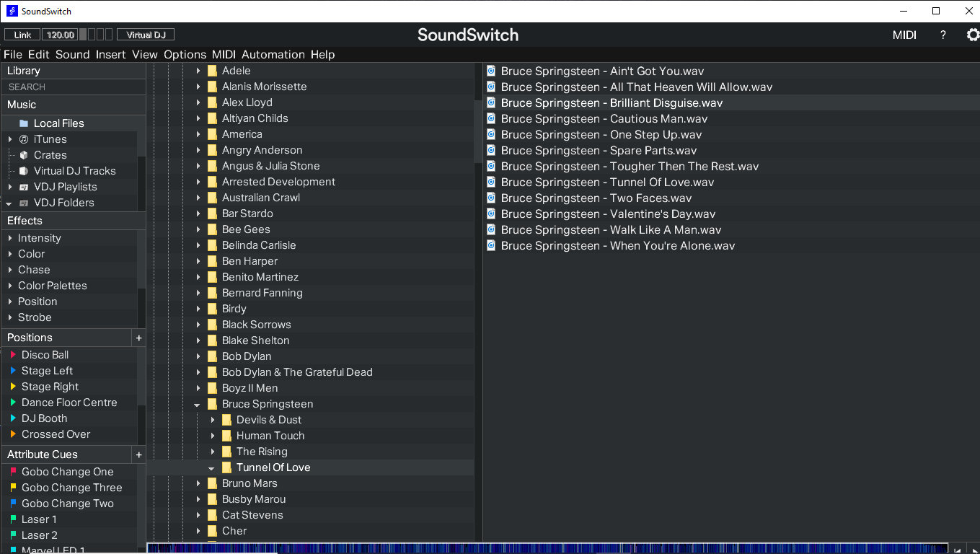Viewport: 980px width, 554px height.
Task: Open the Automation menu
Action: click(x=273, y=54)
